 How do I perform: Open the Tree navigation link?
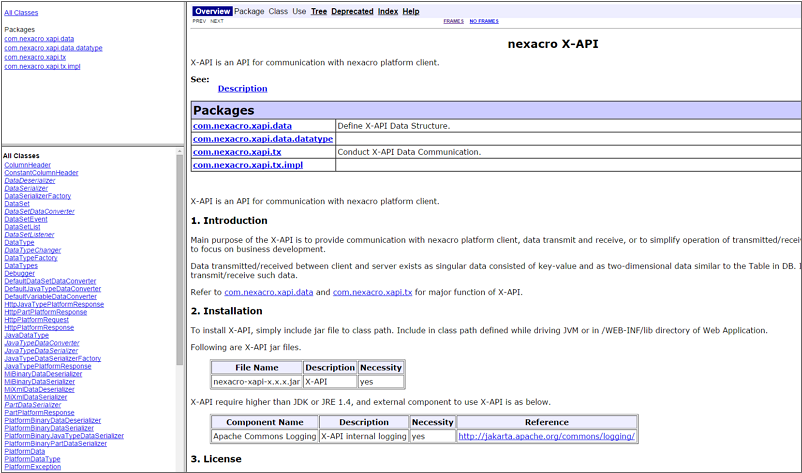[319, 11]
